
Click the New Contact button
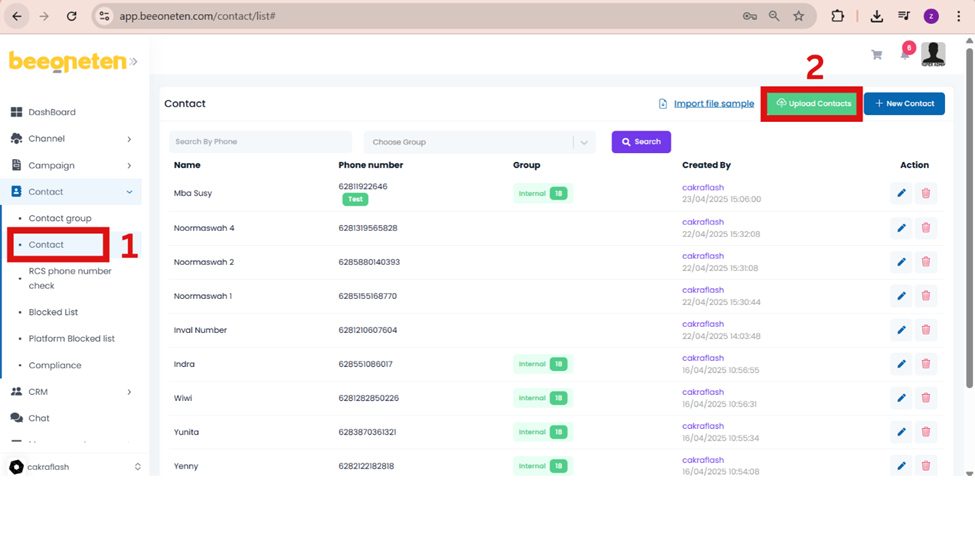(x=904, y=103)
